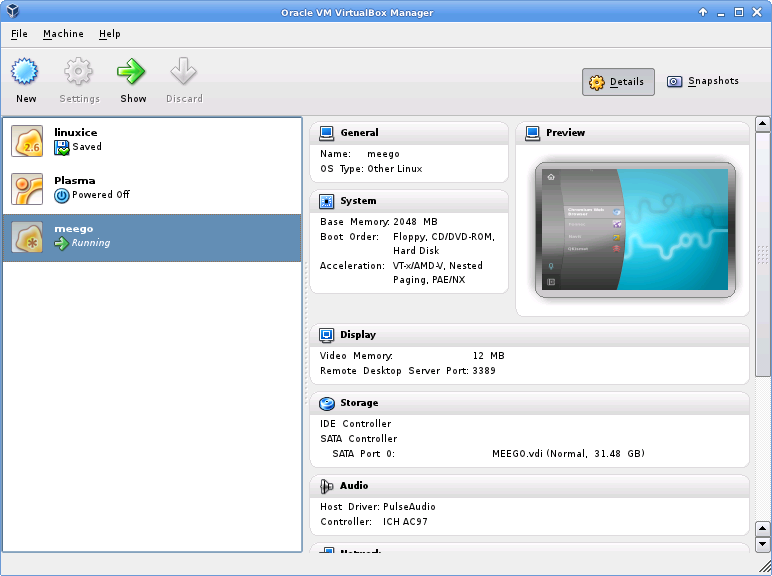The width and height of the screenshot is (772, 576).
Task: Click the Powered Off state icon
Action: click(62, 195)
